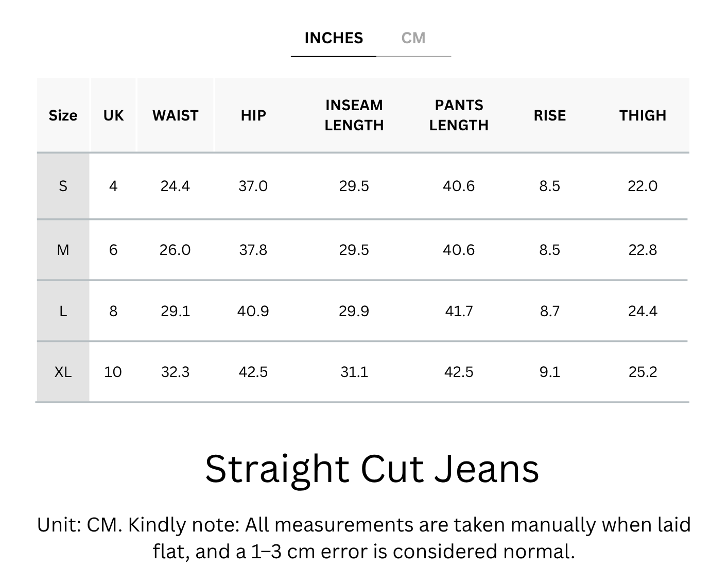Click the L pants length value 41.7

click(x=459, y=311)
